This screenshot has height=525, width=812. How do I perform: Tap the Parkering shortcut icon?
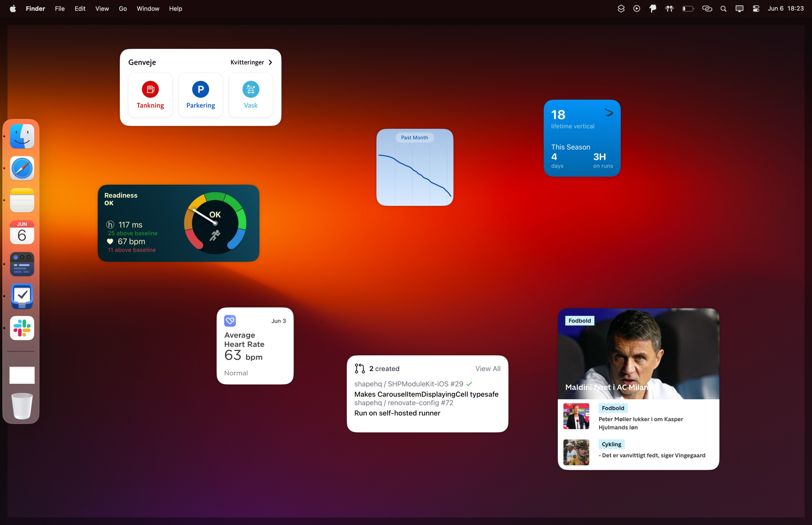(x=201, y=89)
